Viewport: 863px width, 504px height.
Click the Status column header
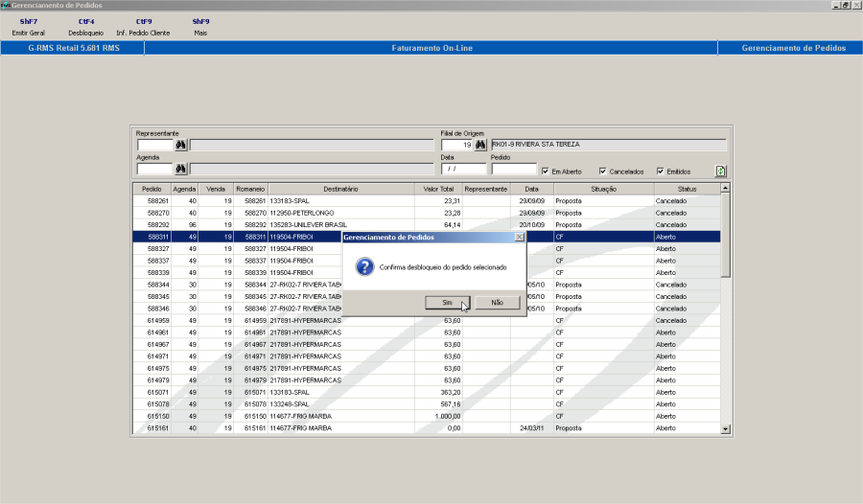687,189
